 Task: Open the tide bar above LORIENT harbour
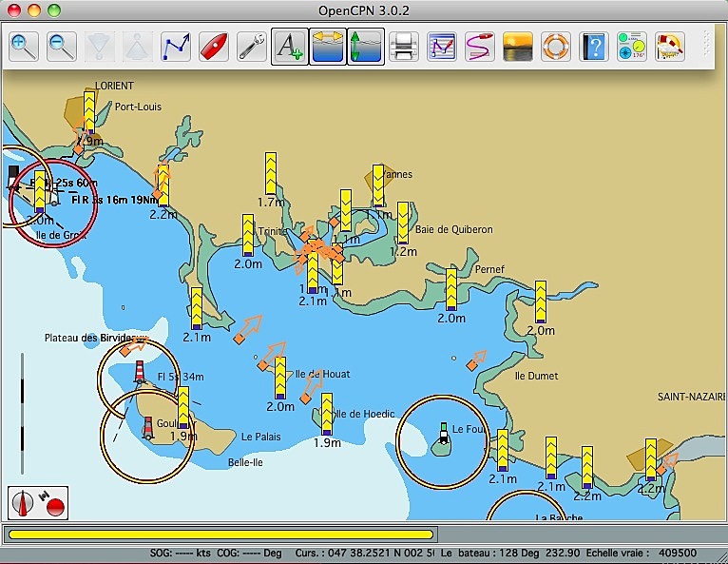click(89, 112)
